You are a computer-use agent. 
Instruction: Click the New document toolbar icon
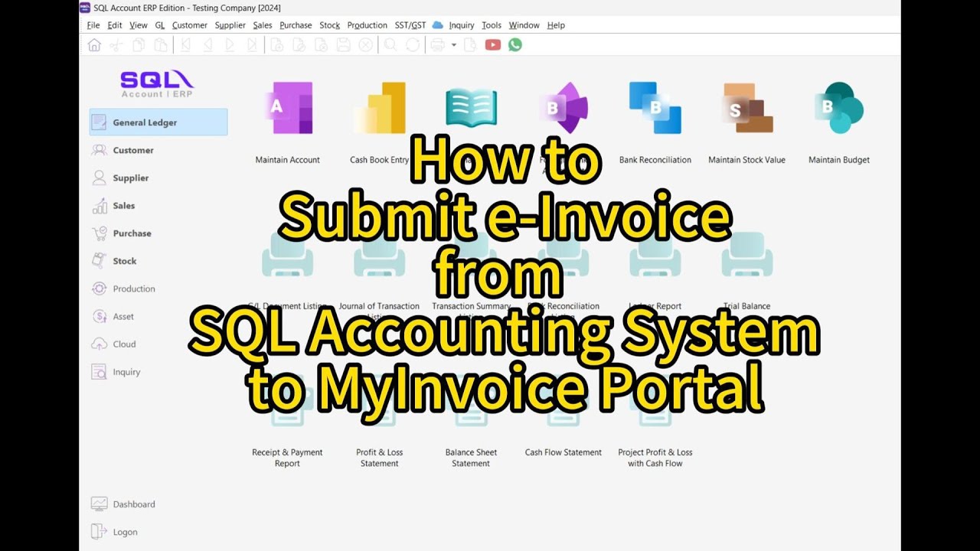click(277, 45)
